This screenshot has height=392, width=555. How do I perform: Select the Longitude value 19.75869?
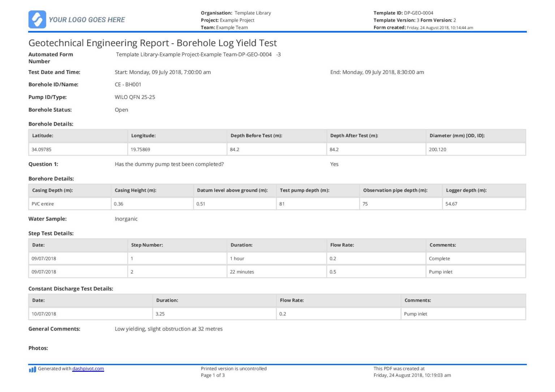142,149
